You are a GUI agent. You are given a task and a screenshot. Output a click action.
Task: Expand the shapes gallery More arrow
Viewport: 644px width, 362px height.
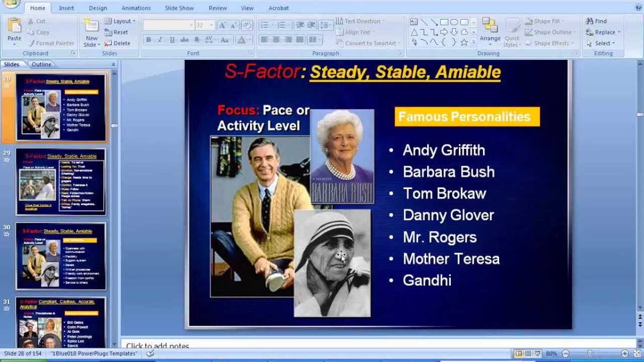(473, 43)
